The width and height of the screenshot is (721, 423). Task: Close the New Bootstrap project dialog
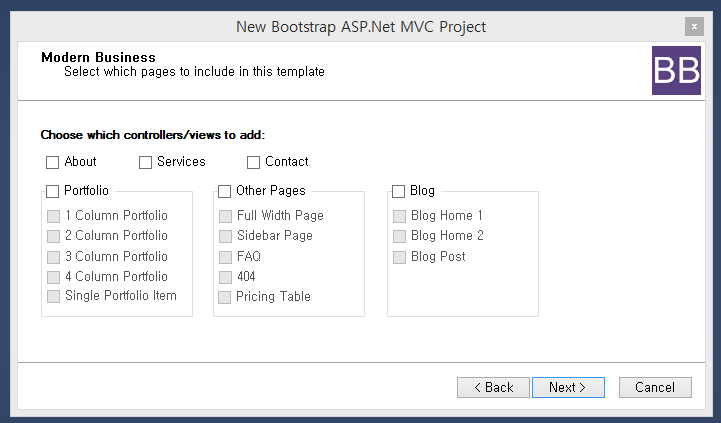(693, 27)
